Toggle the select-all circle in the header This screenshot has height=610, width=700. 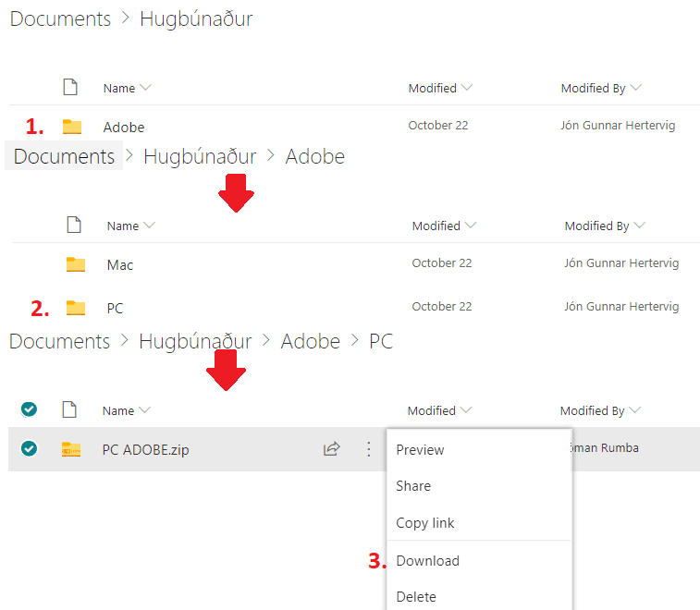(x=29, y=409)
